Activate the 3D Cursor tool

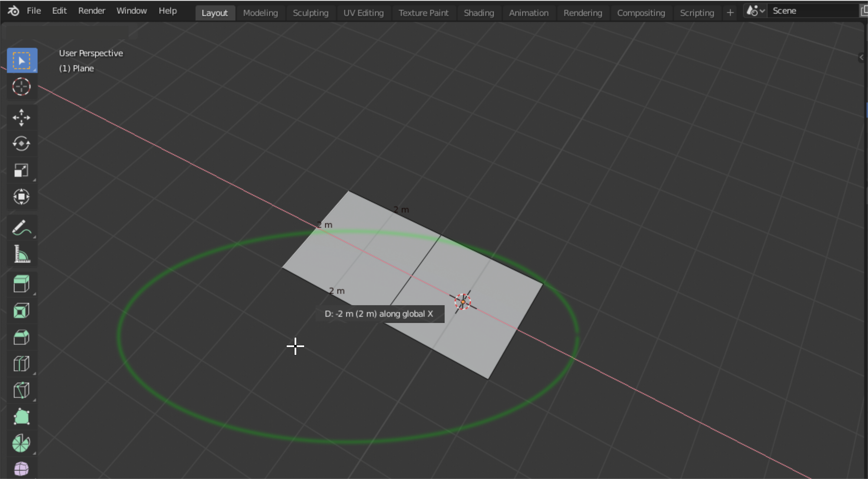22,87
